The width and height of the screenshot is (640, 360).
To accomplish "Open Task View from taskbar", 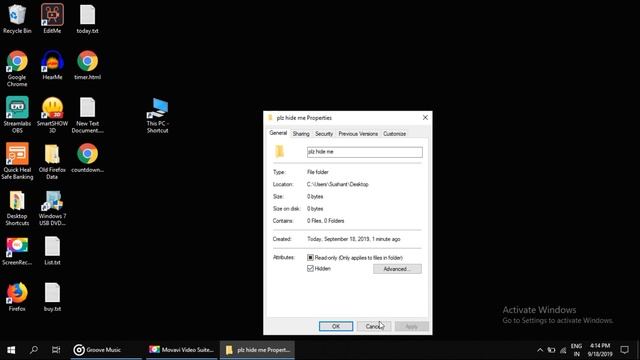I will tap(56, 350).
